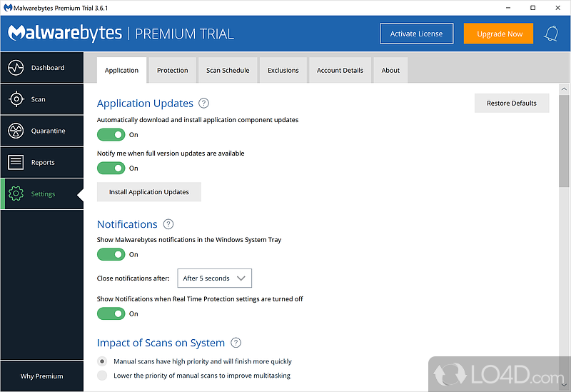Screen dimensions: 571x392
Task: Click the Malwarebytes logo in header
Action: click(x=65, y=34)
